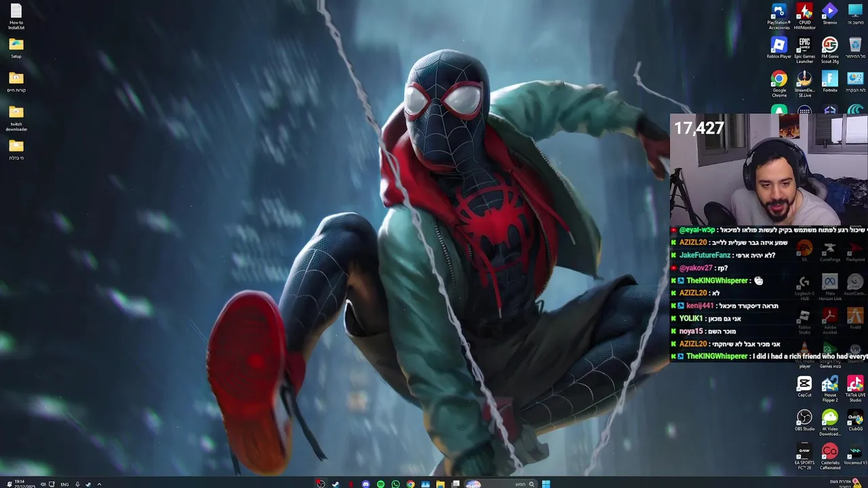Open OBS Studio desktop shortcut

[804, 421]
